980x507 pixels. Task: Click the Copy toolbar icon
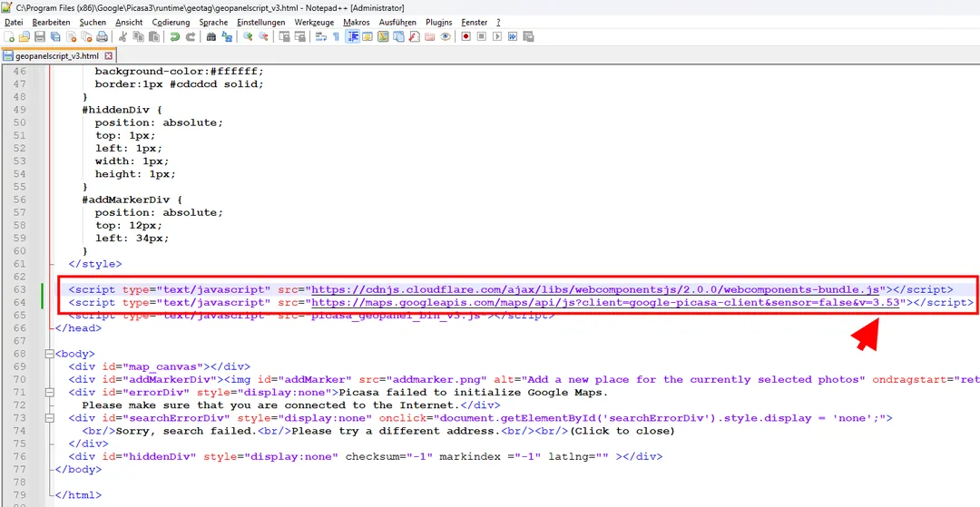[138, 37]
